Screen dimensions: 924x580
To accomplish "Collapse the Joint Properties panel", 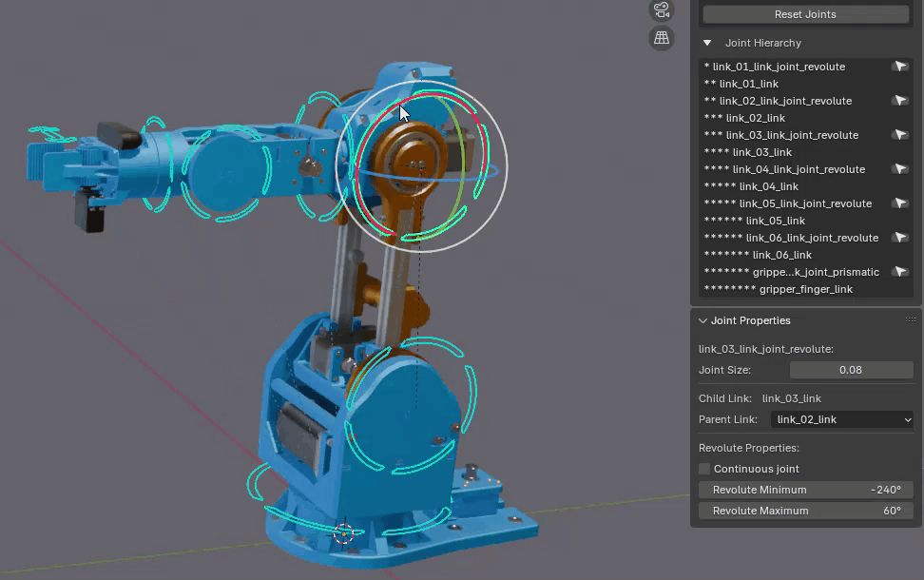I will (703, 320).
